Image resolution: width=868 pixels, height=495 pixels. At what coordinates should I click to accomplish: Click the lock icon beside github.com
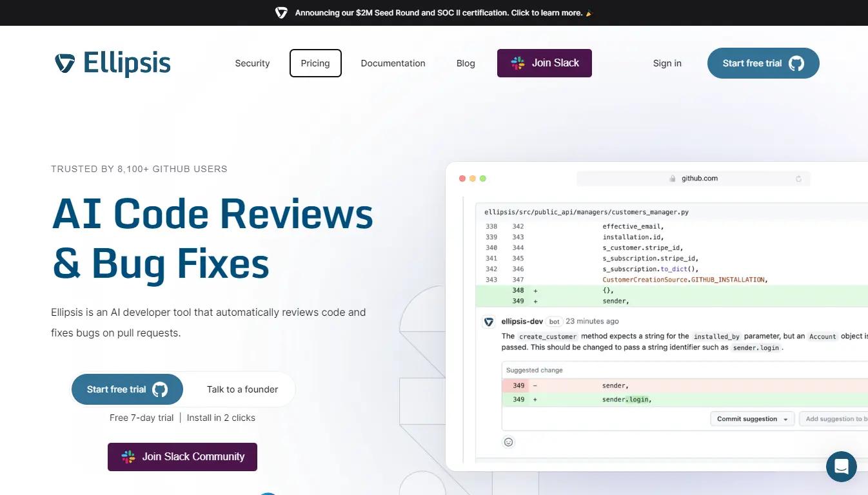[x=673, y=179]
